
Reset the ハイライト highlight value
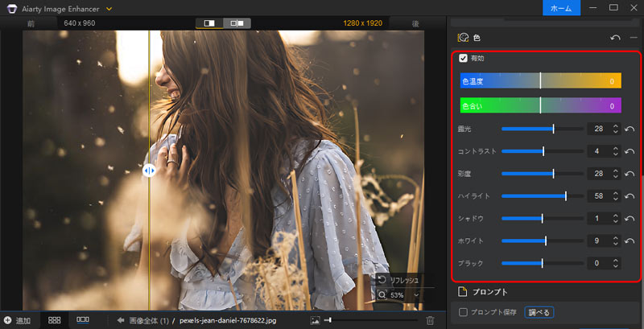[x=628, y=195]
